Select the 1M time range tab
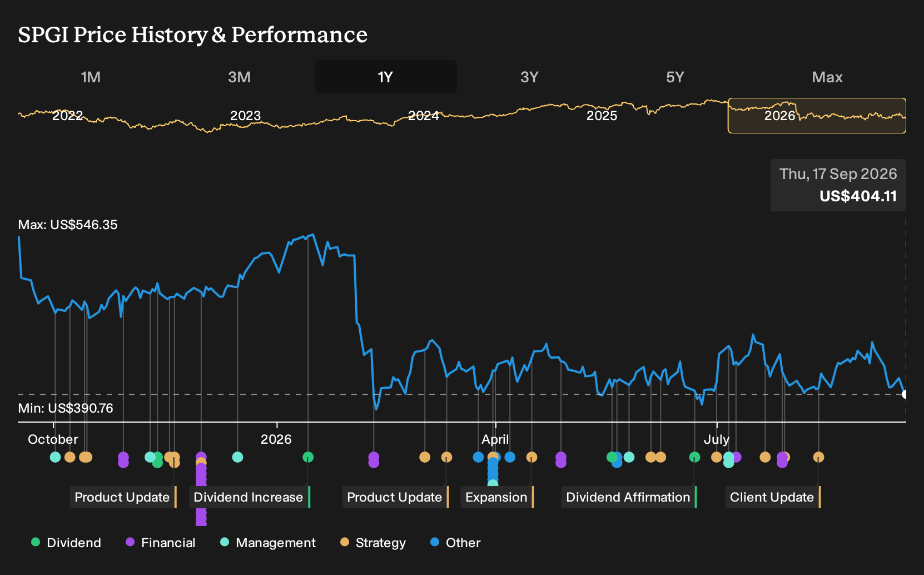The width and height of the screenshot is (924, 575). [91, 77]
